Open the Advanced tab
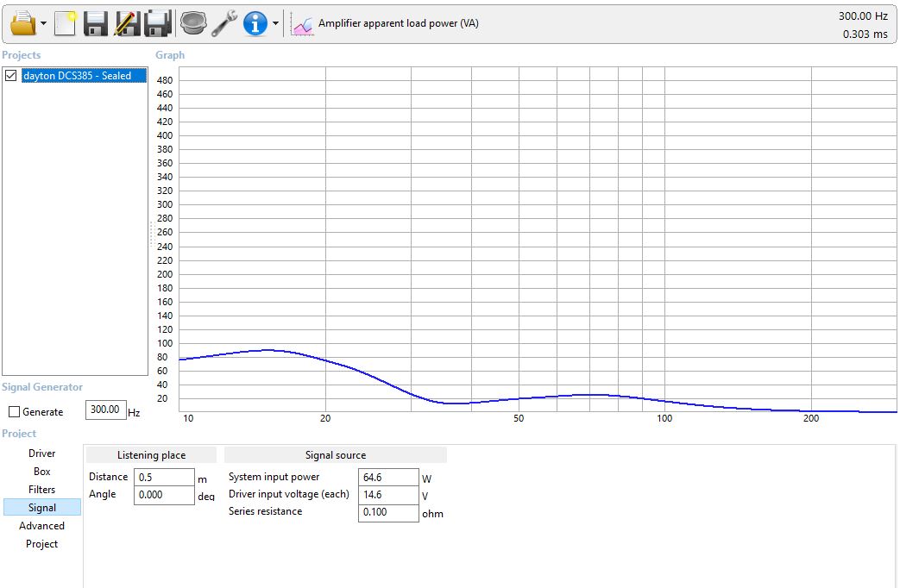Screen dimensions: 900x588 (42, 525)
